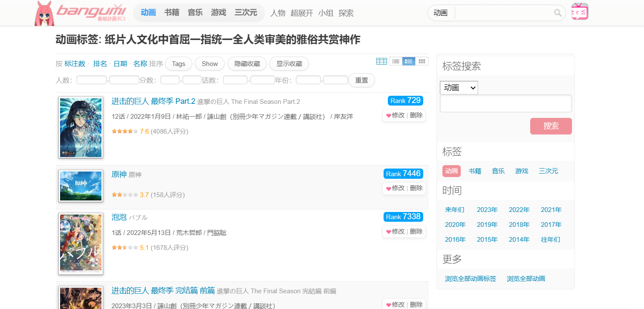Select 书籍 under 标签 sidebar
Image resolution: width=644 pixels, height=309 pixels.
click(x=475, y=171)
